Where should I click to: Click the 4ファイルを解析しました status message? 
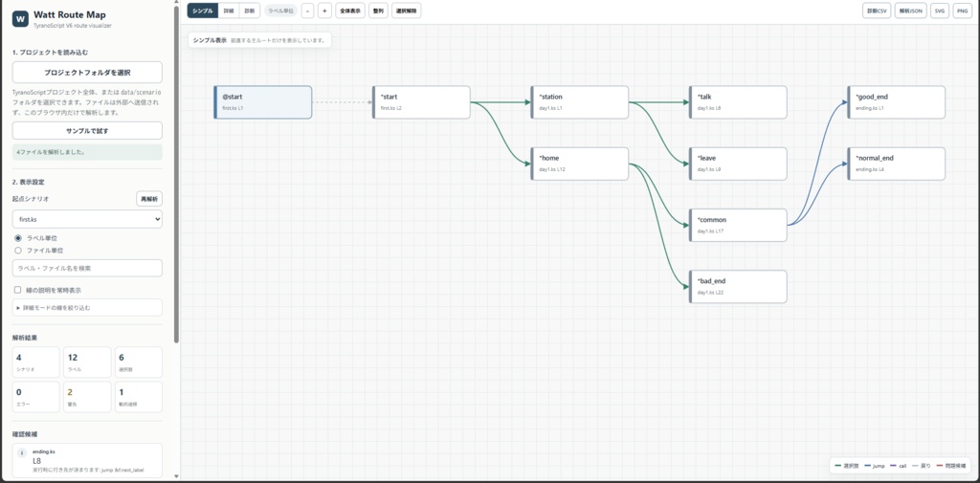[87, 152]
